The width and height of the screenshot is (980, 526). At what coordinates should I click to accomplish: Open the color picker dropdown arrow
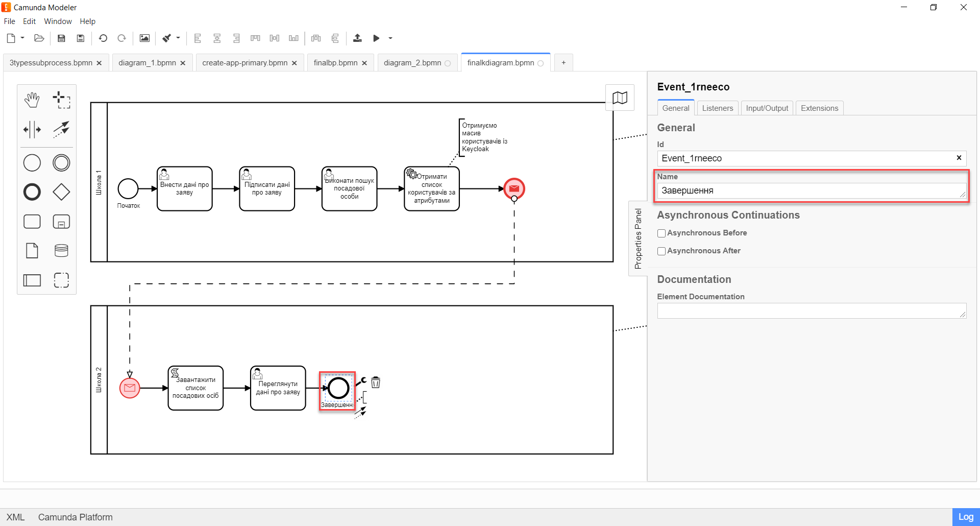178,38
